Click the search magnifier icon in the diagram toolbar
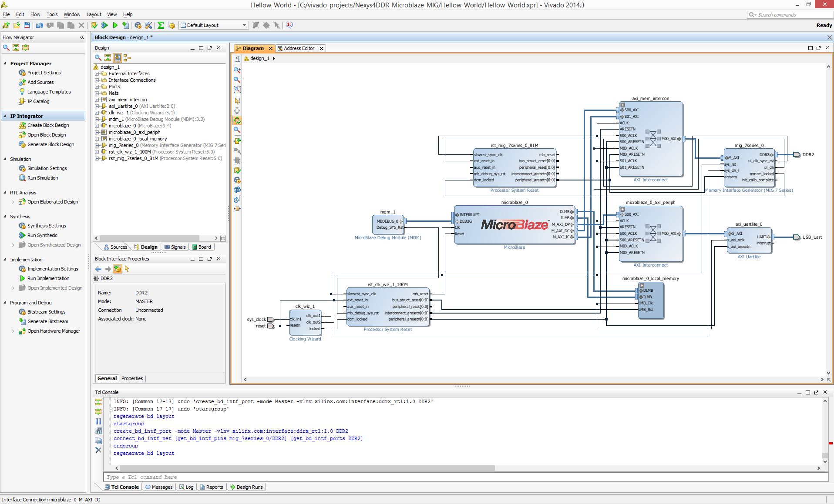This screenshot has width=834, height=504. click(237, 130)
